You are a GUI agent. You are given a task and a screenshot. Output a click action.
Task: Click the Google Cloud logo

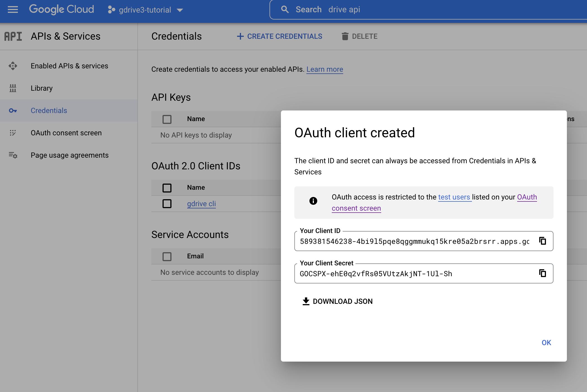[x=61, y=9]
